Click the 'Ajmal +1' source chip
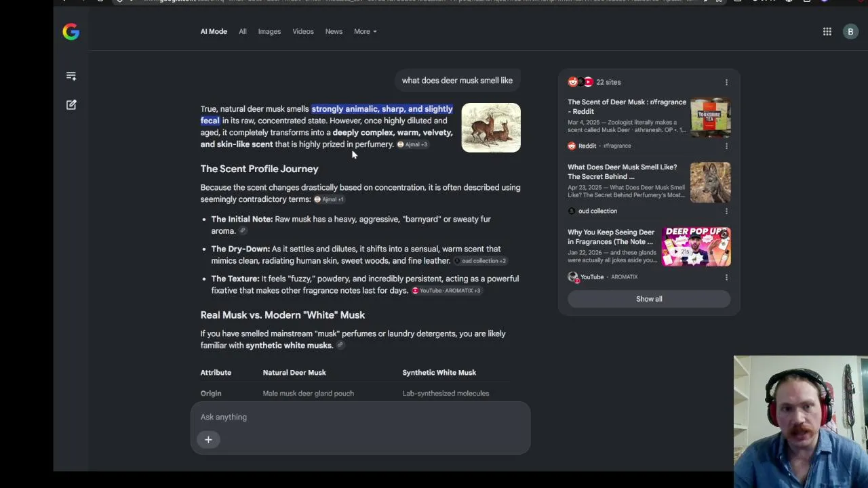The image size is (868, 488). [x=329, y=199]
